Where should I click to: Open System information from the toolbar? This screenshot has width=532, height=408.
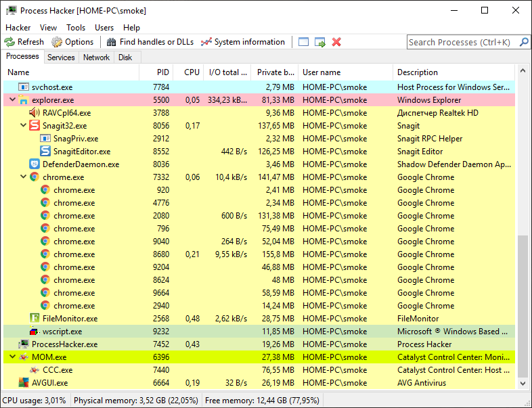[243, 42]
